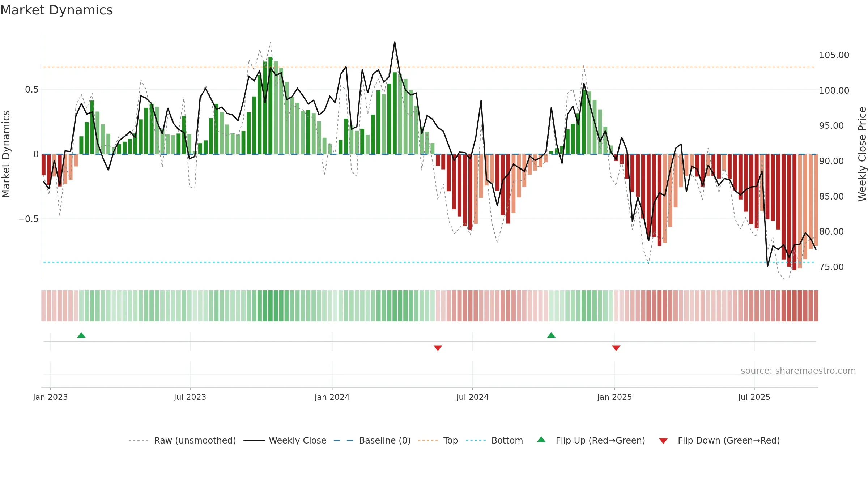Screen dimensions: 868x488
Task: Toggle the Weekly Close legend entry
Action: [285, 440]
